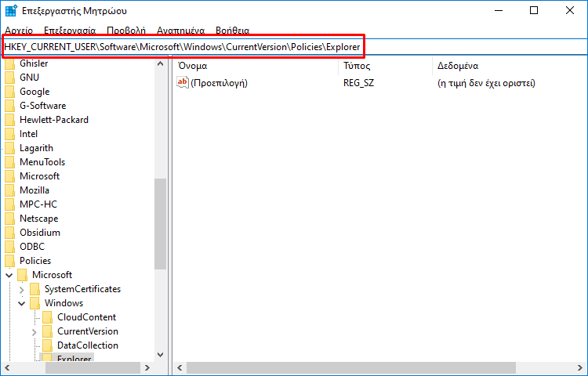Image resolution: width=588 pixels, height=376 pixels.
Task: Click the values pane scroll right arrow
Action: (x=580, y=367)
